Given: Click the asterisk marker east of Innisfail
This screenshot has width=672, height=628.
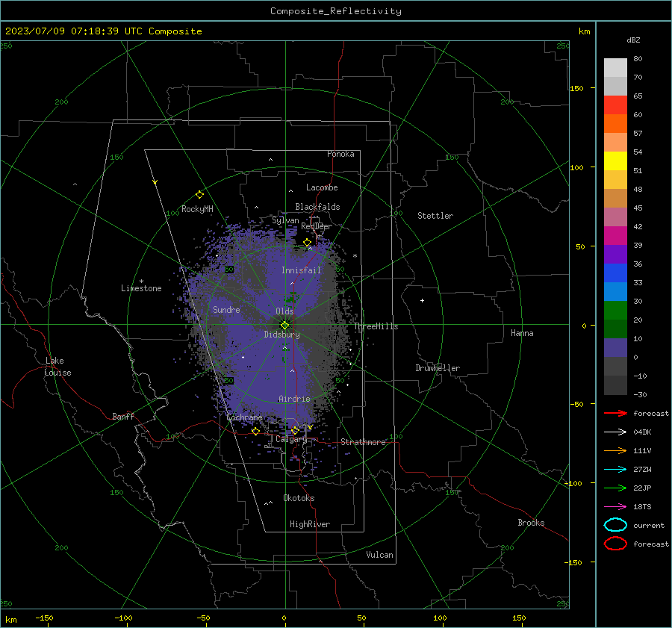Looking at the screenshot, I should coord(355,256).
